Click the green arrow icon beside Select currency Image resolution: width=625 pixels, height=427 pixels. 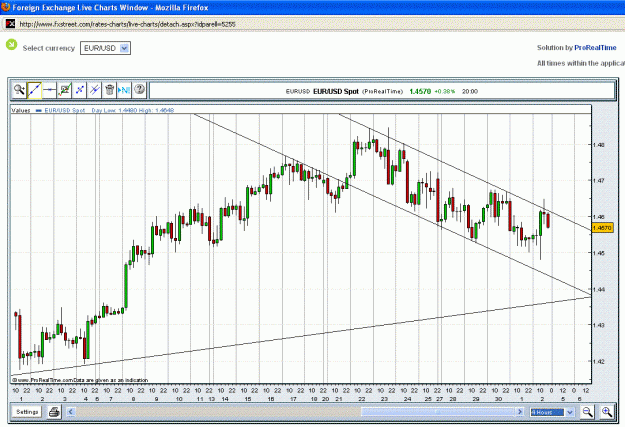[x=12, y=45]
